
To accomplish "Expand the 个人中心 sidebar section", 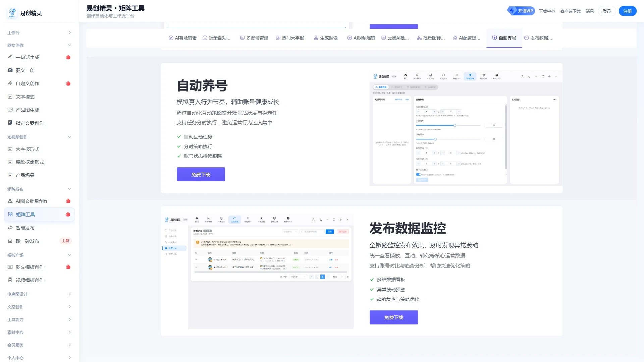I will (x=39, y=358).
